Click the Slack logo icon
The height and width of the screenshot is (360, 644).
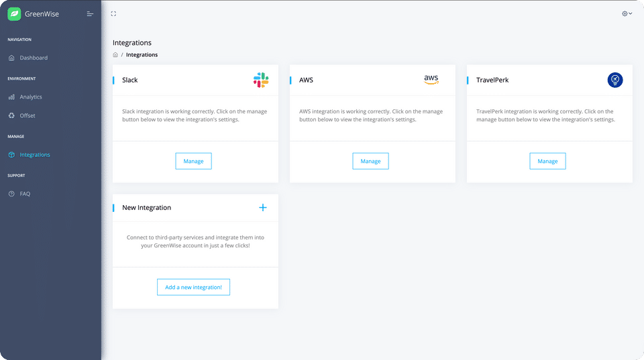[x=261, y=80]
